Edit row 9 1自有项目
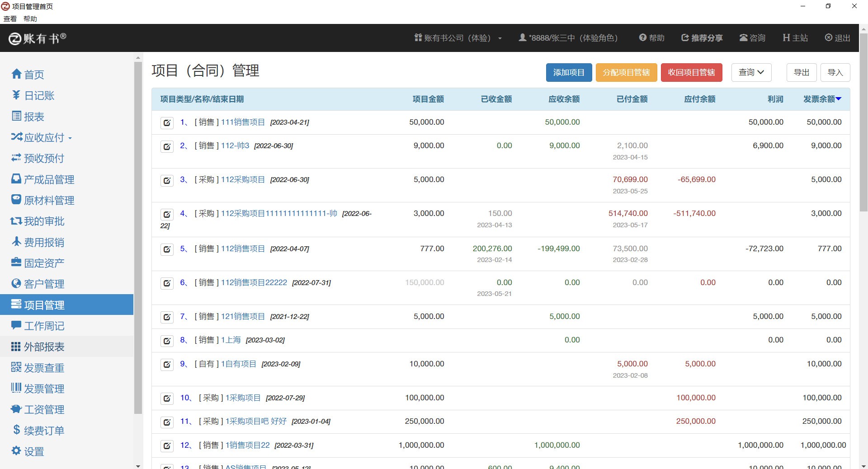 [x=167, y=364]
